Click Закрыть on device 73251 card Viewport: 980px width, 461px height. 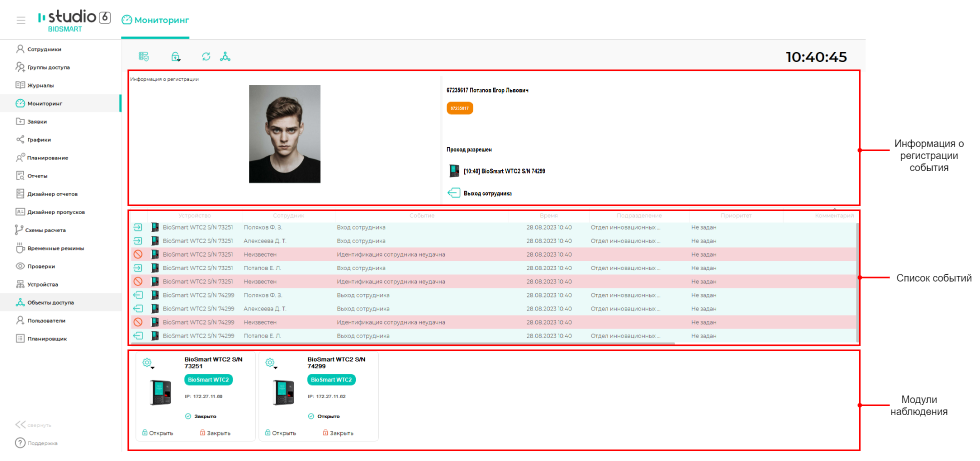tap(215, 433)
